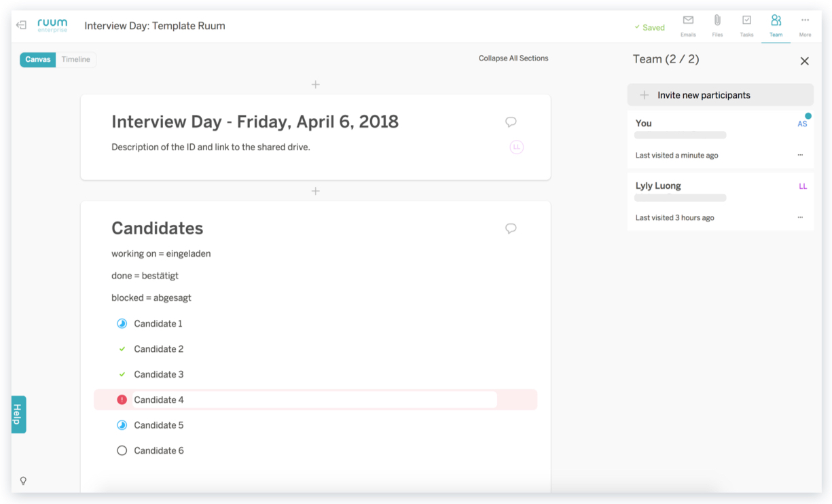Open options menu for You participant
This screenshot has width=832, height=504.
(799, 155)
